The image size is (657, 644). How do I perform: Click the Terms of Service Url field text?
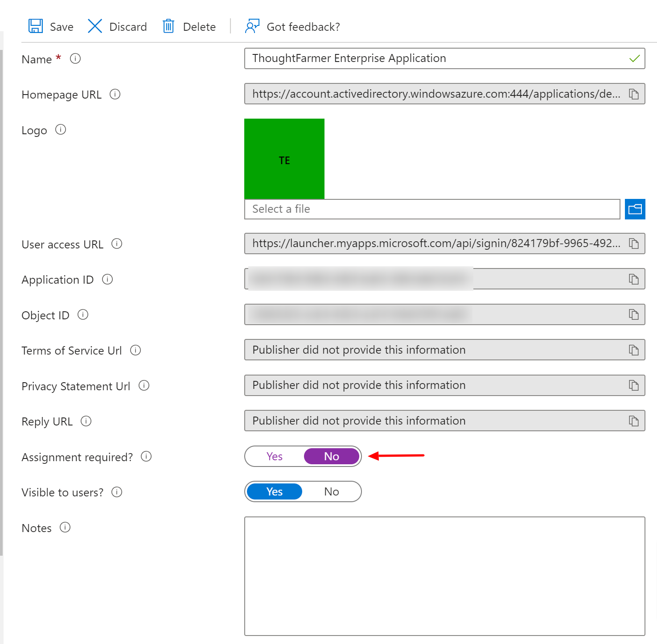click(x=359, y=350)
